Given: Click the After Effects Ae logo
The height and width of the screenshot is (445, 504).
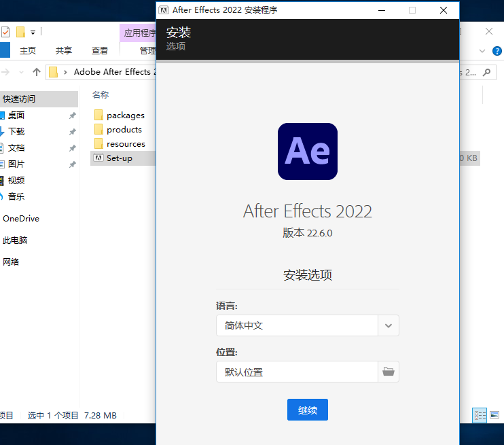Looking at the screenshot, I should coord(307,152).
